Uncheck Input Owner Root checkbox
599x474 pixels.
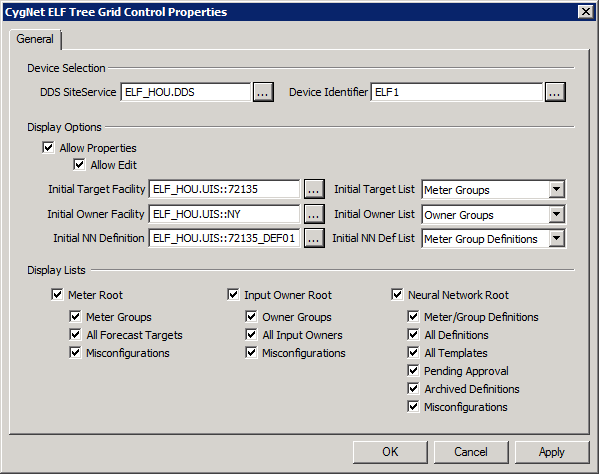tap(233, 294)
